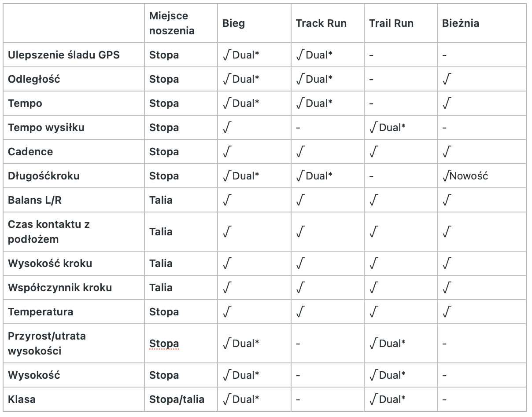Select Odległość checkmark in Bieżnia column
The height and width of the screenshot is (417, 532).
click(447, 79)
